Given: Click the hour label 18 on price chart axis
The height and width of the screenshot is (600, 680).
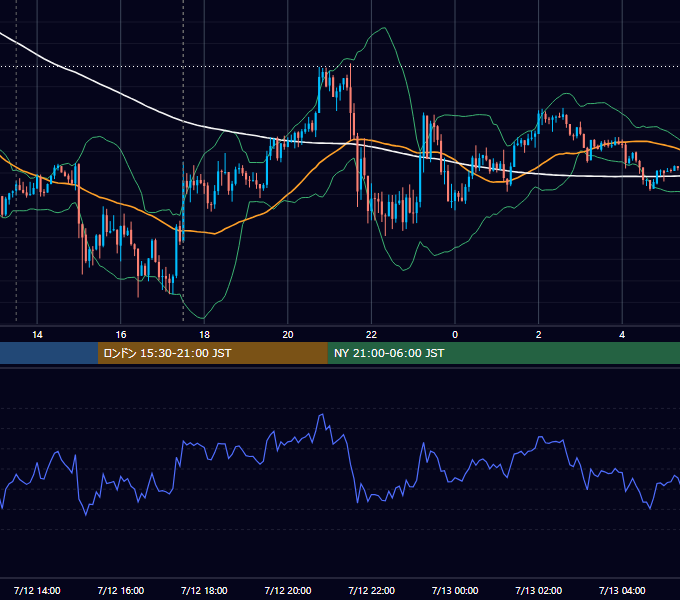Looking at the screenshot, I should pyautogui.click(x=204, y=335).
